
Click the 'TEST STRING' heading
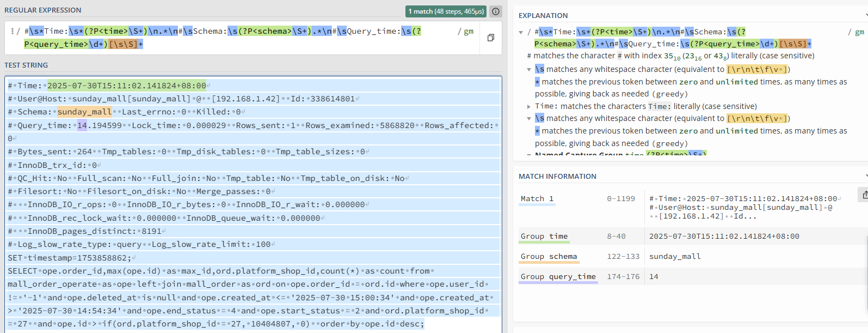26,65
